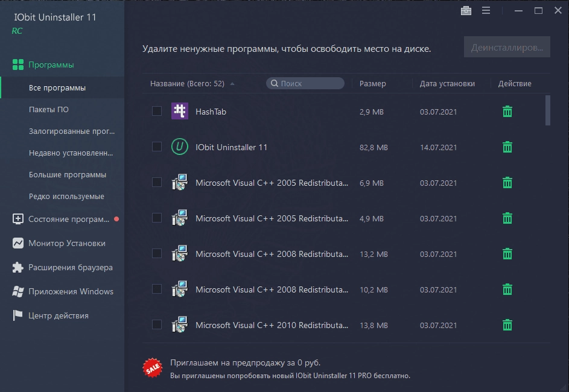Click the installer icon of 6,9 MB Visual C++ 2005
The height and width of the screenshot is (392, 569).
click(180, 182)
